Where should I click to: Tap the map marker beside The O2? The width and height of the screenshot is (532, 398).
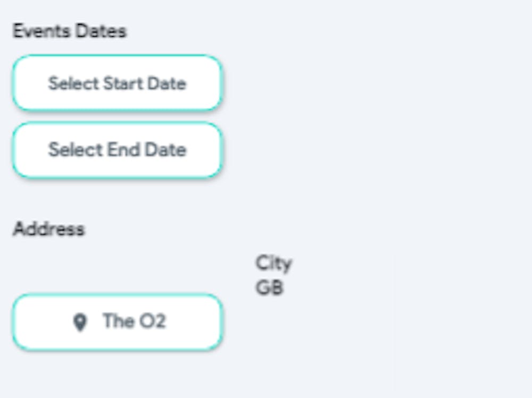[80, 322]
